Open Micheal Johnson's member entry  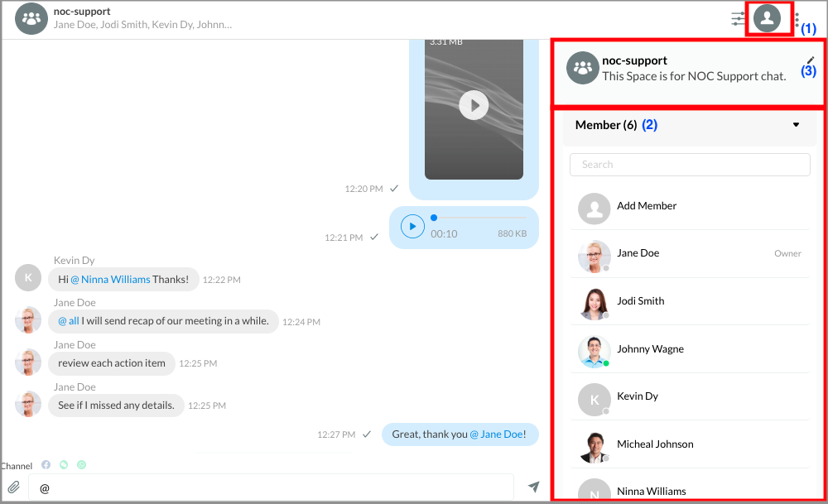click(x=654, y=444)
